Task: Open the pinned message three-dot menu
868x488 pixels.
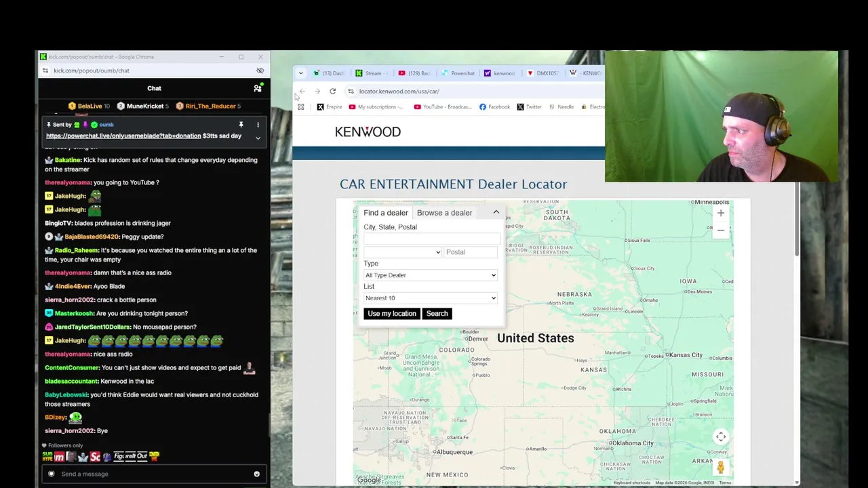Action: tap(258, 125)
